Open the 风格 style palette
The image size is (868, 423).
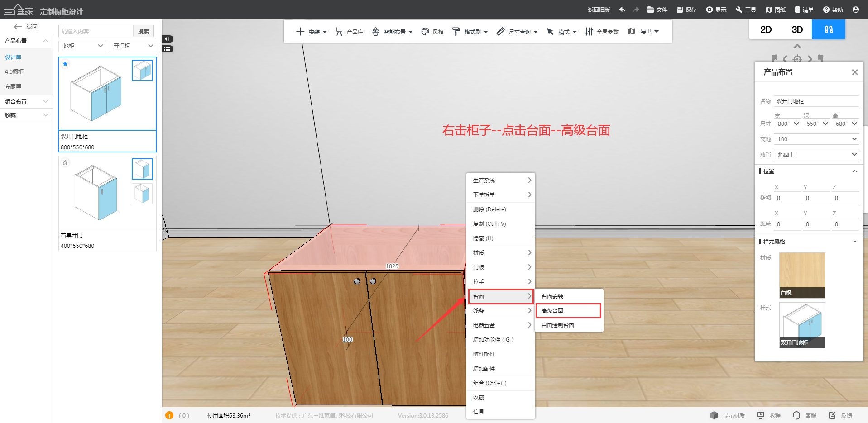coord(432,32)
